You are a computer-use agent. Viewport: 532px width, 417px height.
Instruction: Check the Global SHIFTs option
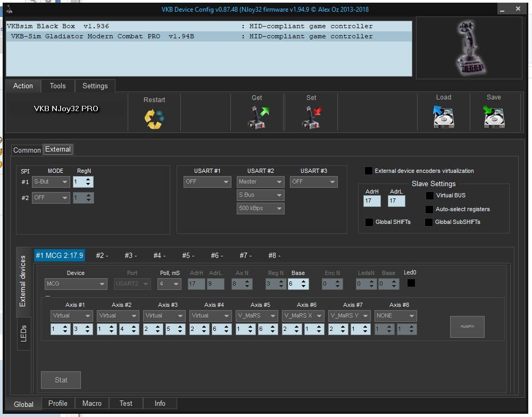pos(369,222)
